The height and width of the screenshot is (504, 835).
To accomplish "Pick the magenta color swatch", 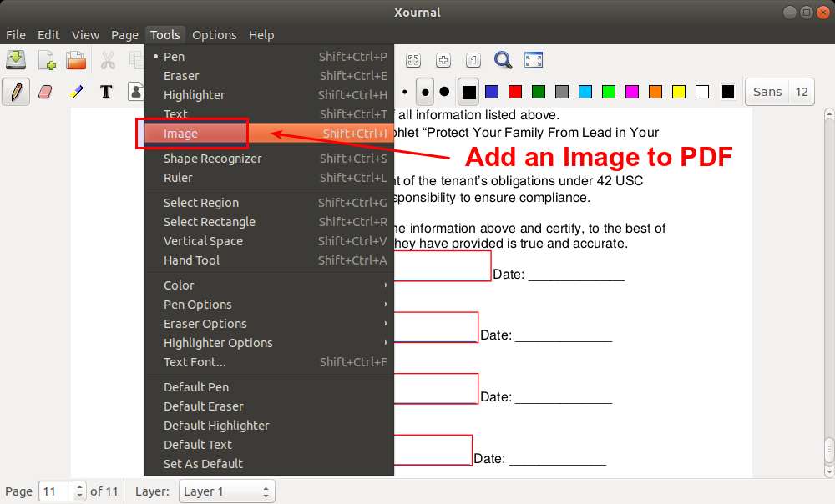I will click(x=632, y=92).
